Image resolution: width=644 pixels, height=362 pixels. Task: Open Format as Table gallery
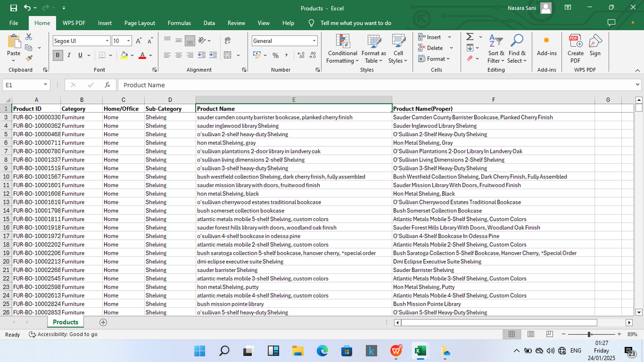click(374, 49)
